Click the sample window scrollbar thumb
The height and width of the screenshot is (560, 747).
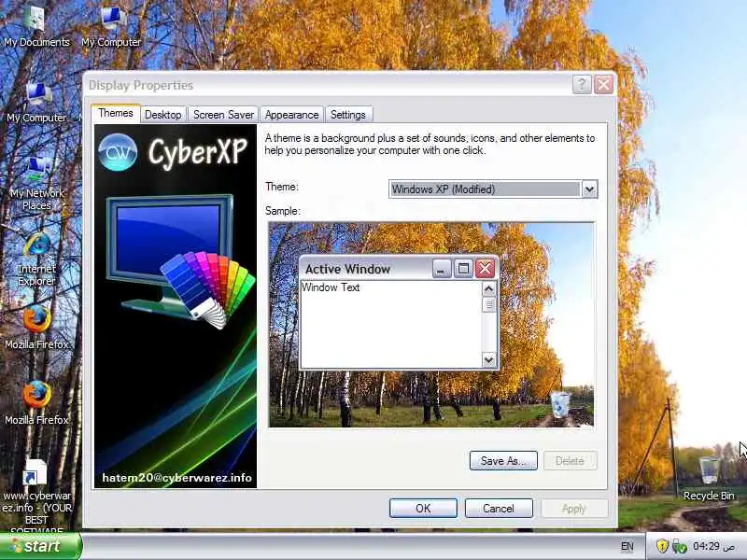coord(488,305)
